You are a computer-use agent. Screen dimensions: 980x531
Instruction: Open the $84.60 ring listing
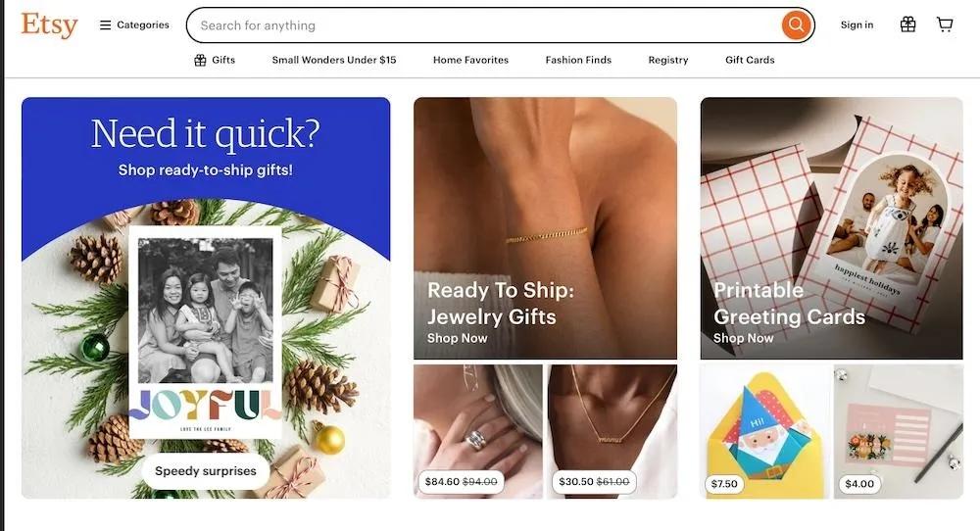(x=478, y=431)
